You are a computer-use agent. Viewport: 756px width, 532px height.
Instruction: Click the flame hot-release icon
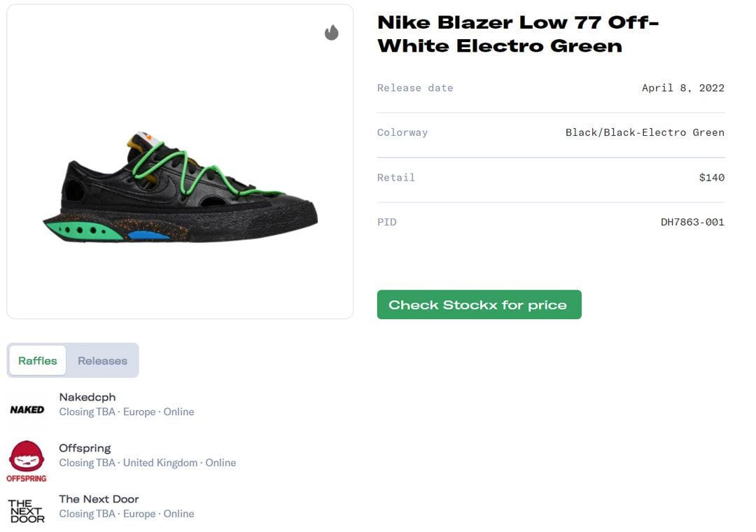click(332, 33)
